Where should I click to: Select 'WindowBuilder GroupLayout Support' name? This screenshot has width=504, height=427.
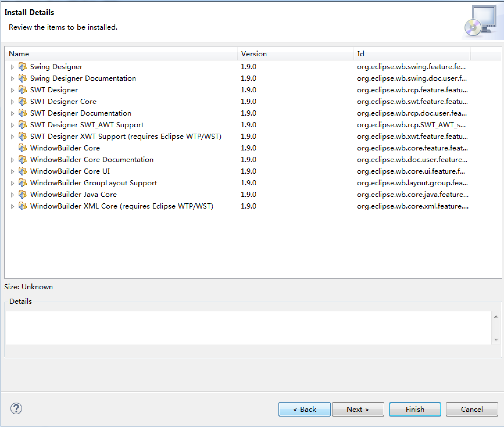[94, 183]
